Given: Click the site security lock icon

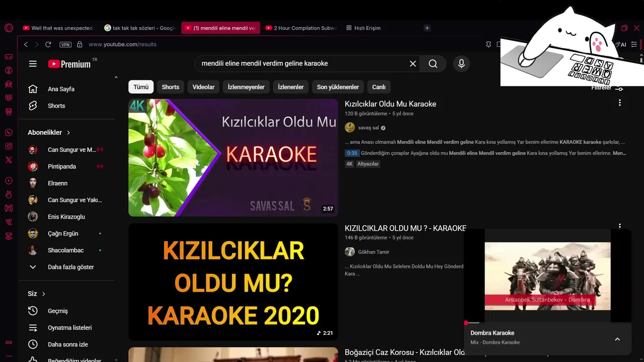Looking at the screenshot, I should pos(79,44).
